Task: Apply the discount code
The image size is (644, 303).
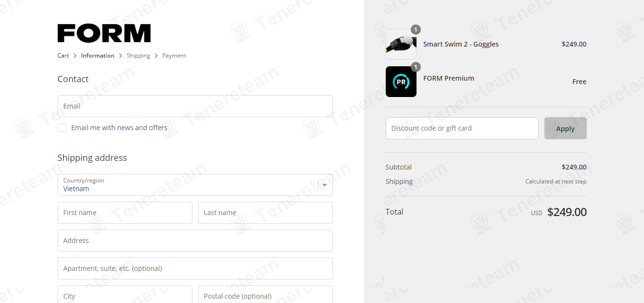Action: (565, 128)
